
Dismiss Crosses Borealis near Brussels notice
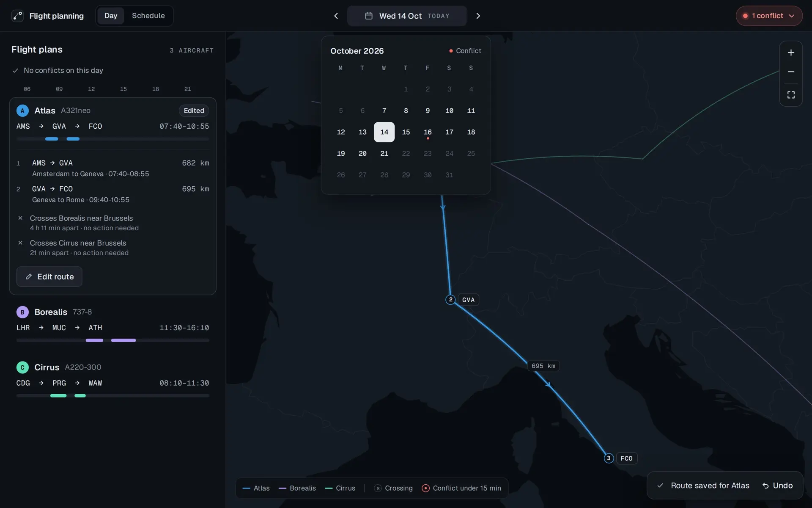pos(20,218)
